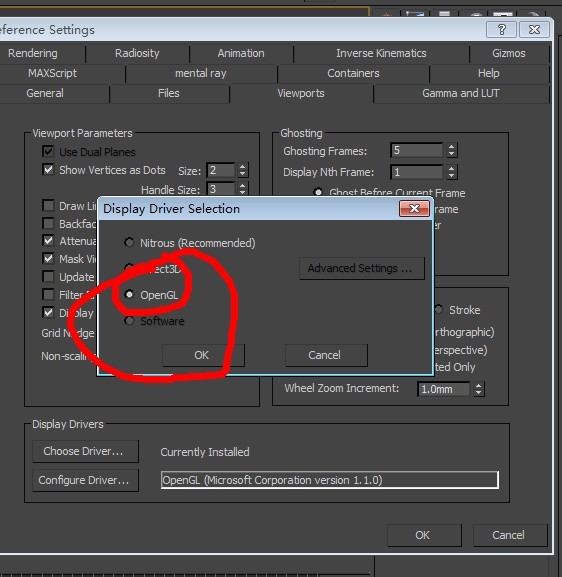Switch to the Animation tab
The image size is (562, 577).
241,53
